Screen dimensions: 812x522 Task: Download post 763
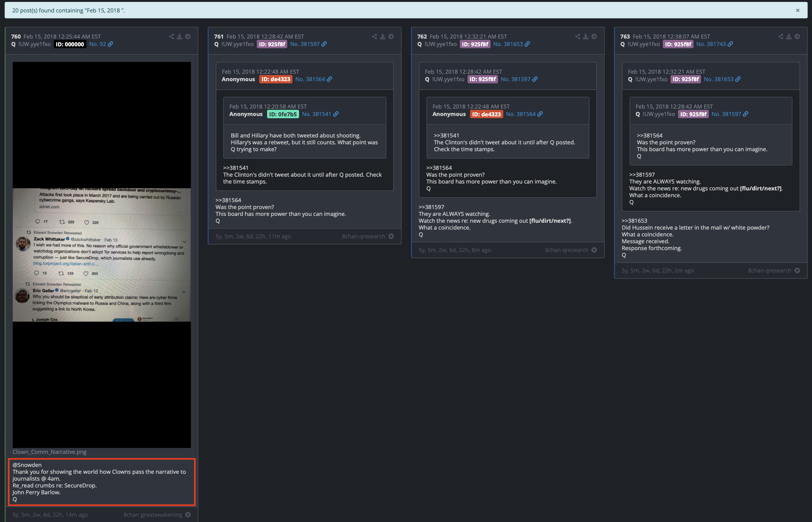pos(789,36)
